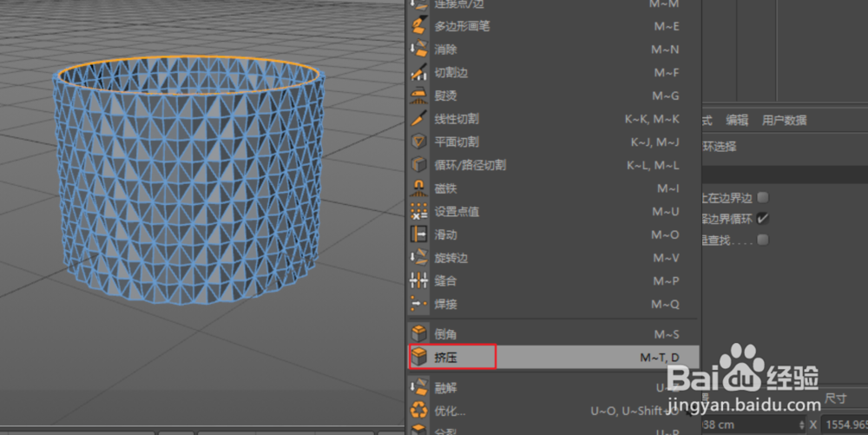
Task: Select the 连接点/边 menu entry at top
Action: [554, 4]
